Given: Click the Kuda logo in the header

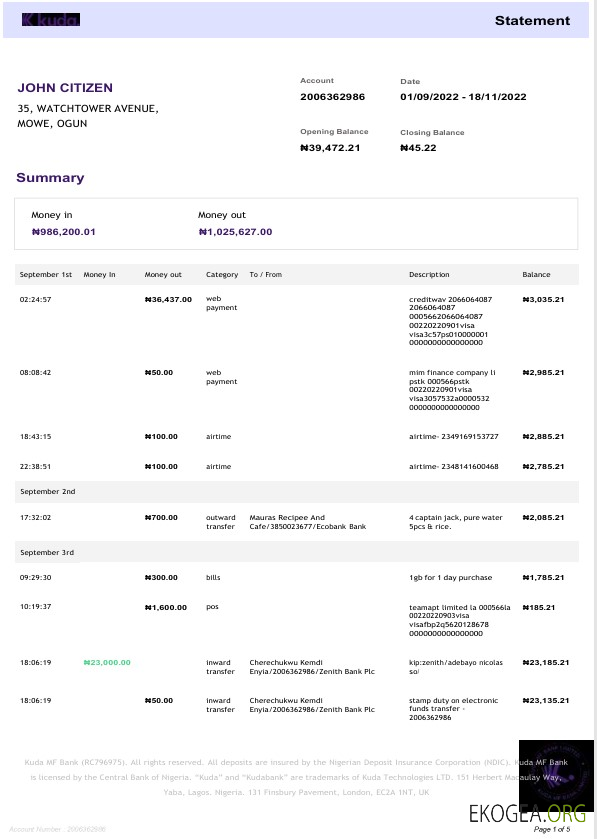Looking at the screenshot, I should (51, 20).
